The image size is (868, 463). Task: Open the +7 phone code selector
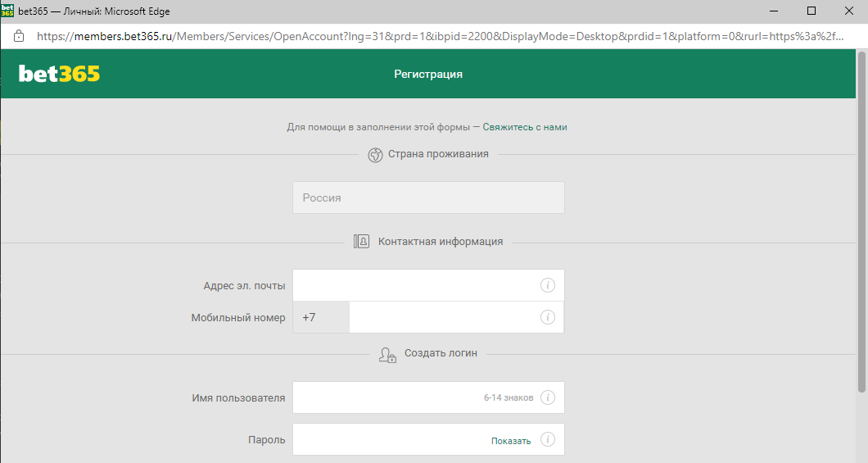pos(321,317)
